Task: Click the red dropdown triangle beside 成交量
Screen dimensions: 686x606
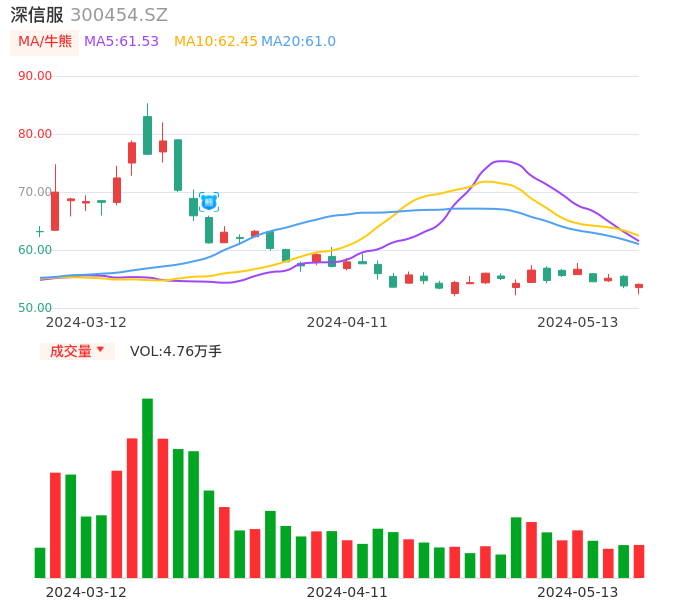Action: (x=100, y=350)
